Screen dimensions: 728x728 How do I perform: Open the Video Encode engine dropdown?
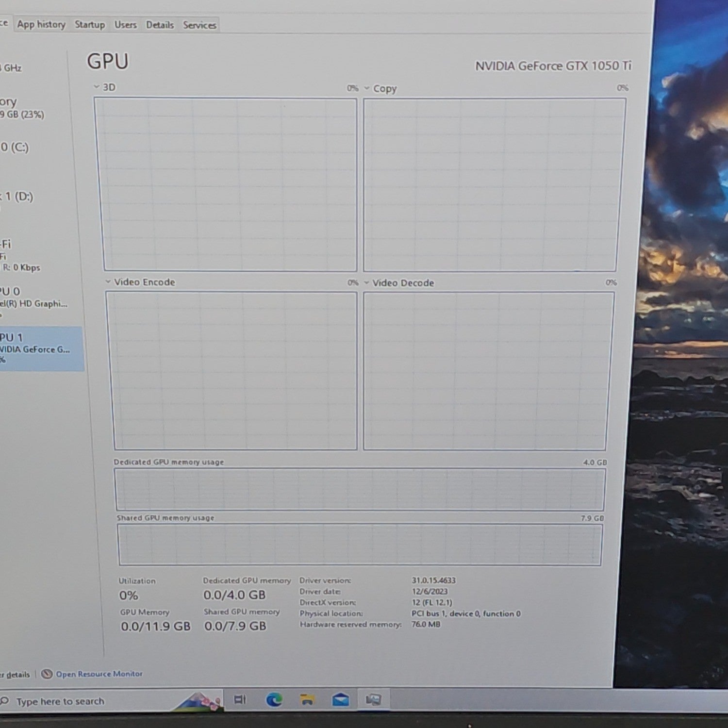(x=108, y=282)
